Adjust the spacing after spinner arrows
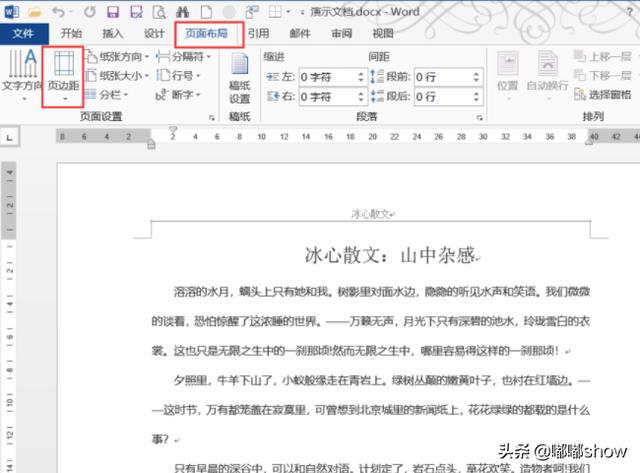This screenshot has width=640, height=473. (476, 97)
